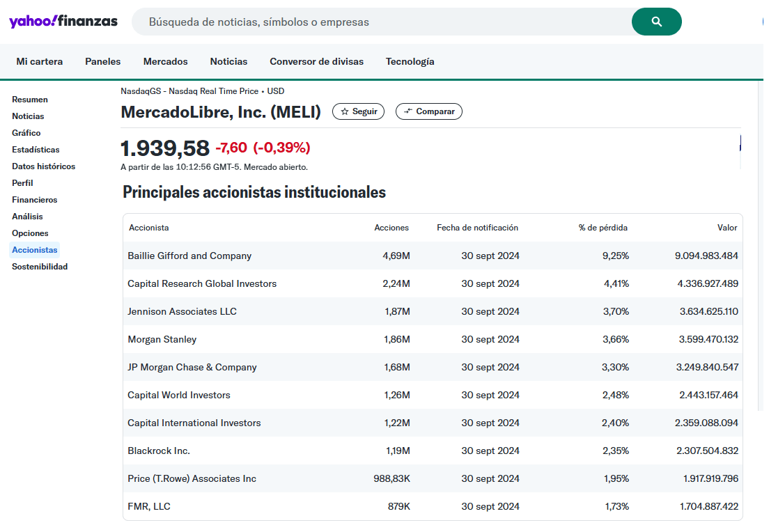769x532 pixels.
Task: Open Datos históricos in the sidebar
Action: (x=43, y=166)
